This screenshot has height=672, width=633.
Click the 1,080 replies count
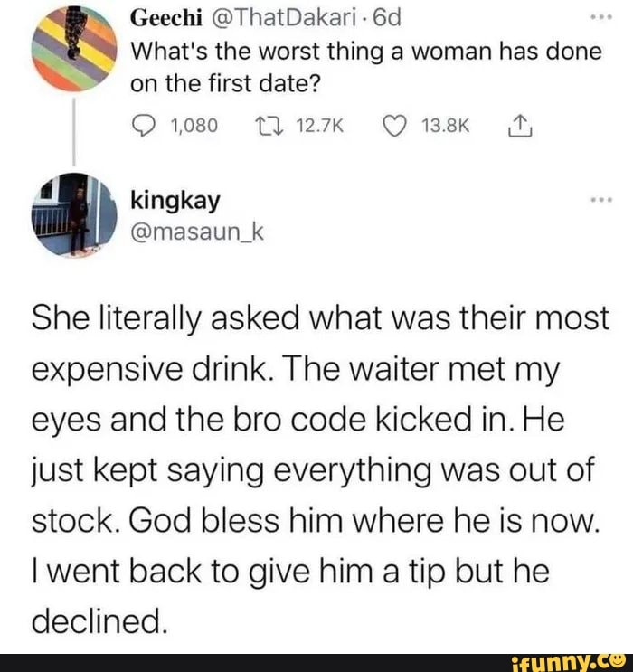194,125
